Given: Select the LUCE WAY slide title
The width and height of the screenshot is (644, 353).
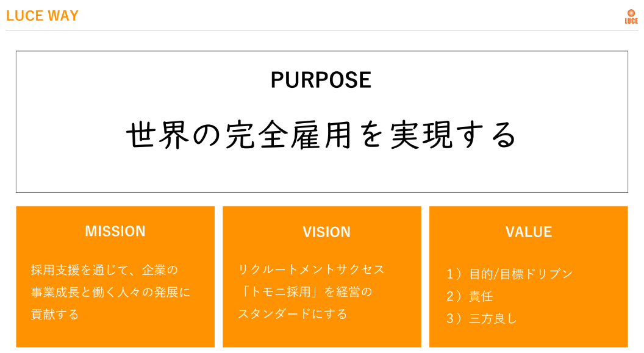Looking at the screenshot, I should coord(42,16).
